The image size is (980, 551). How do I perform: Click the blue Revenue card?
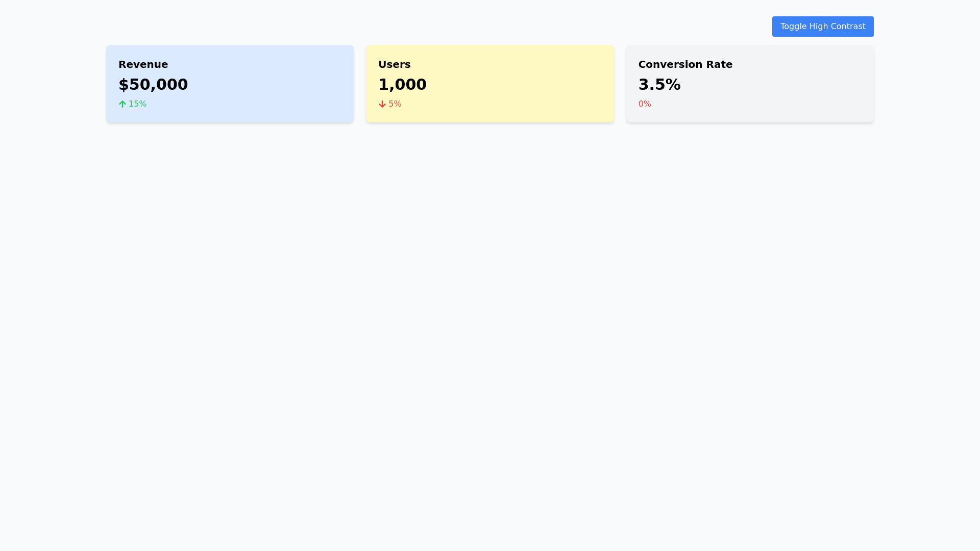coord(230,83)
